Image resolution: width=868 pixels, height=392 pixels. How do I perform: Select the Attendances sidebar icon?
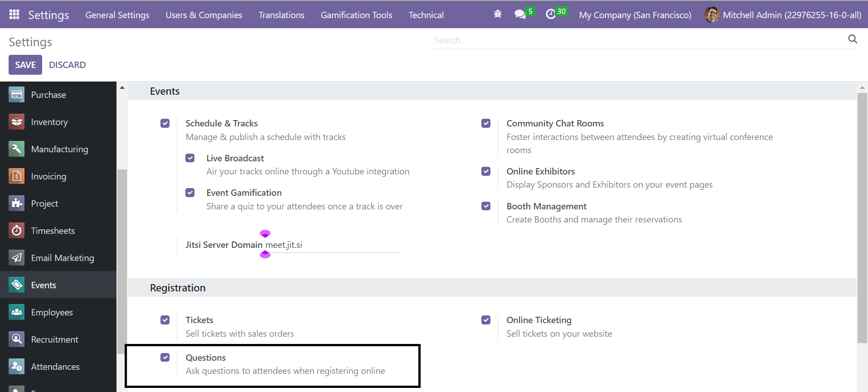point(17,367)
